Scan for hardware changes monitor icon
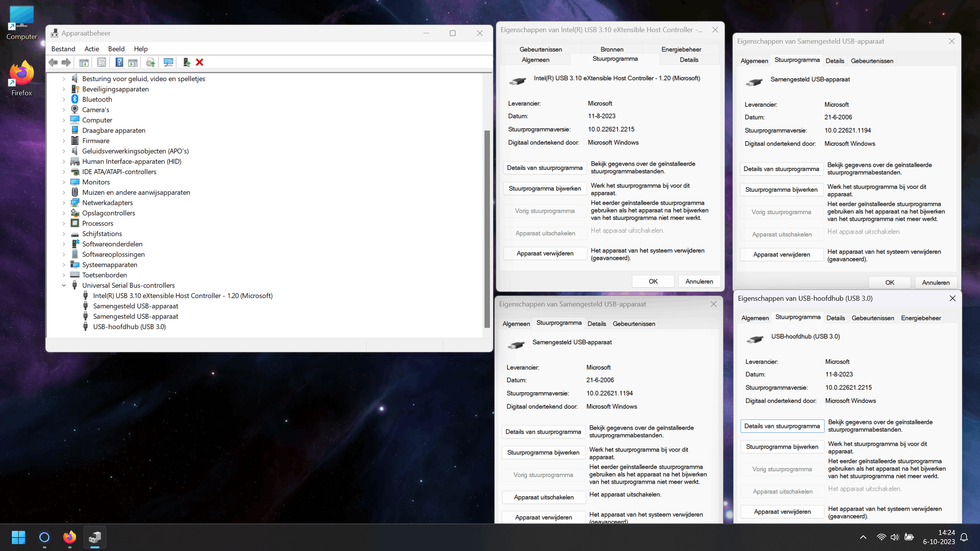This screenshot has height=551, width=980. [x=168, y=62]
